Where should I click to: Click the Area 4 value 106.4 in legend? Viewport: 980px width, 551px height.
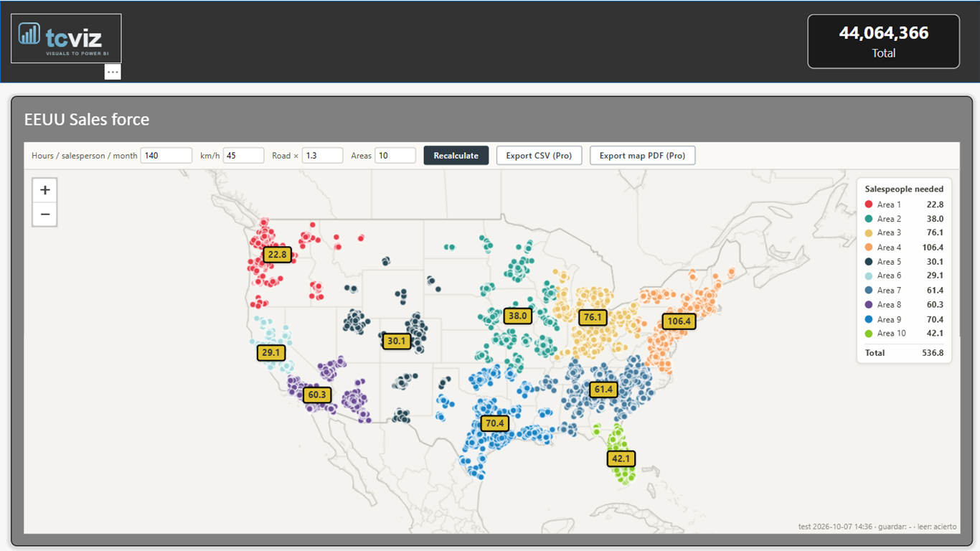coord(933,248)
